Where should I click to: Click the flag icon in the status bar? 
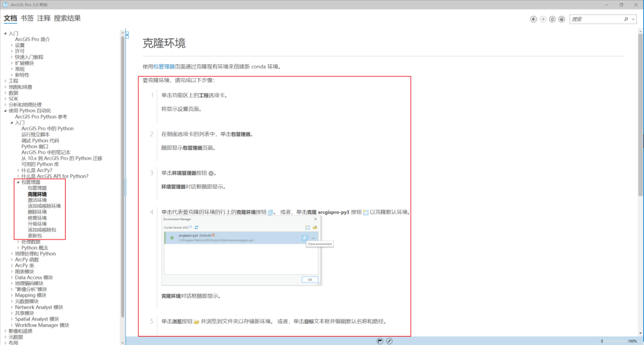point(379,340)
